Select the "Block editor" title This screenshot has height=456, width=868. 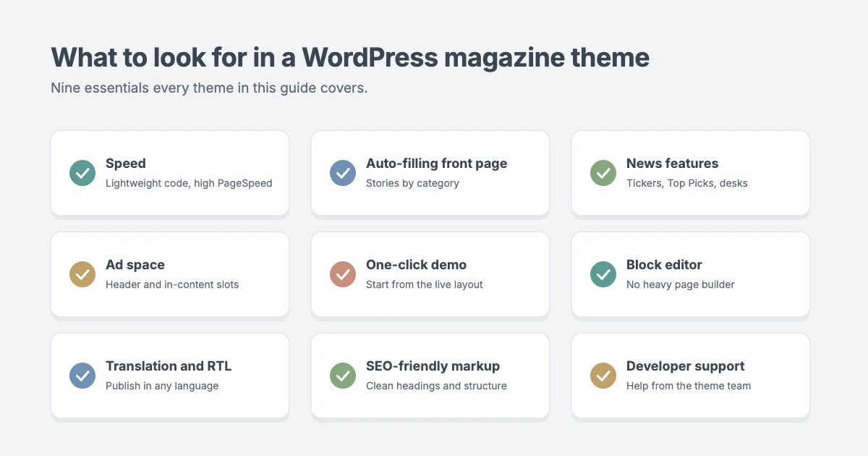664,265
